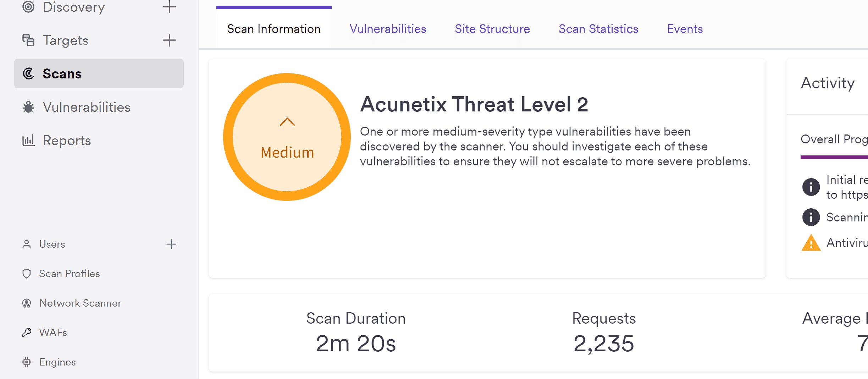The image size is (868, 379).
Task: Click the Network Scanner icon
Action: [27, 303]
